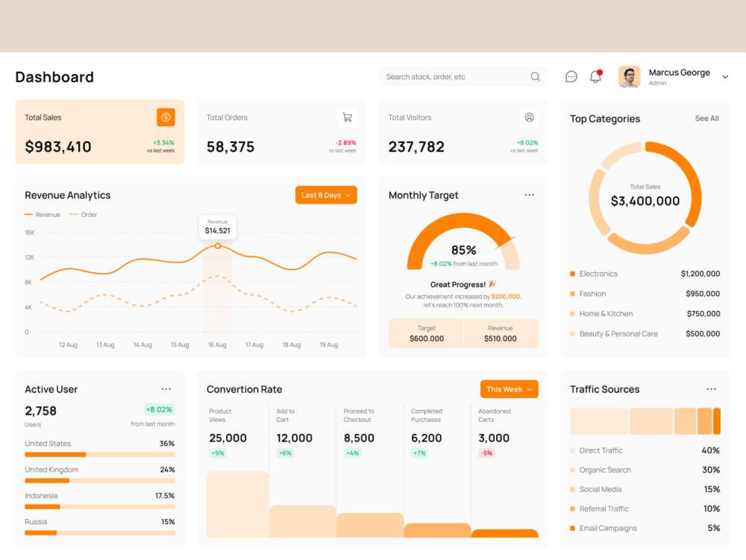Click the 85% monthly target gauge
This screenshot has height=560, width=746.
coord(463,242)
